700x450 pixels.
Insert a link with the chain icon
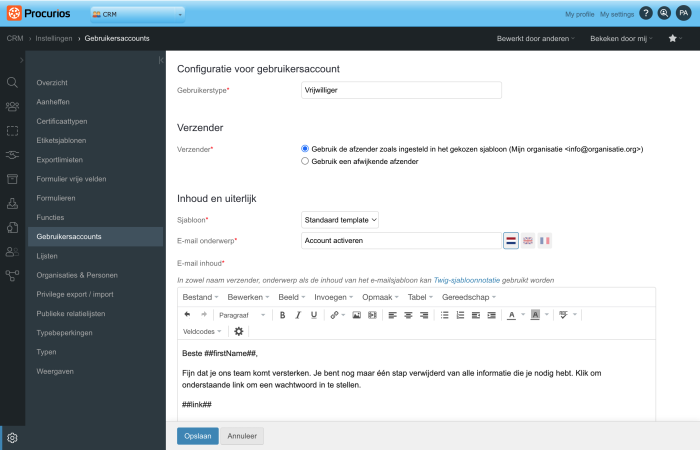334,315
